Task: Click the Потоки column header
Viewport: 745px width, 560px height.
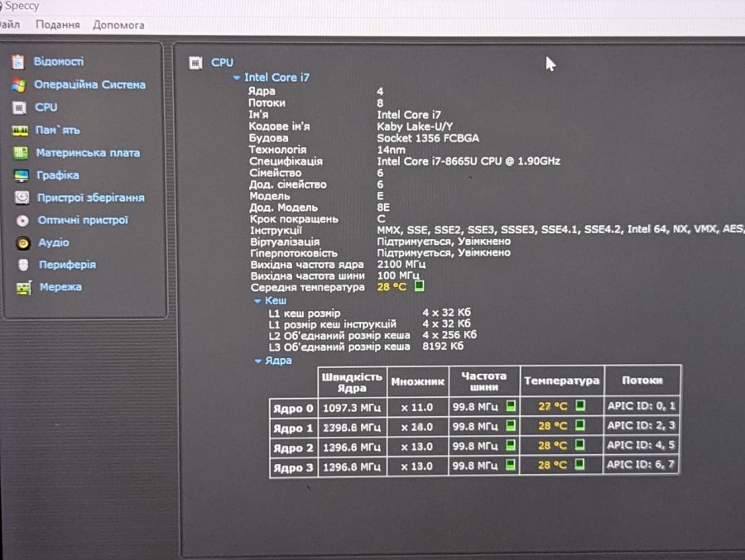Action: coord(642,380)
